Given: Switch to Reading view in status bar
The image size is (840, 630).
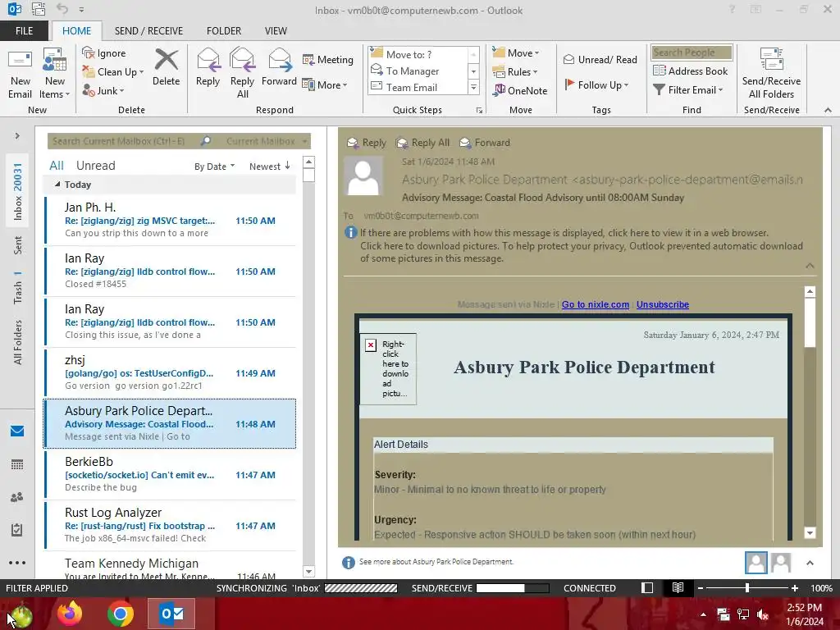Looking at the screenshot, I should coord(678,587).
